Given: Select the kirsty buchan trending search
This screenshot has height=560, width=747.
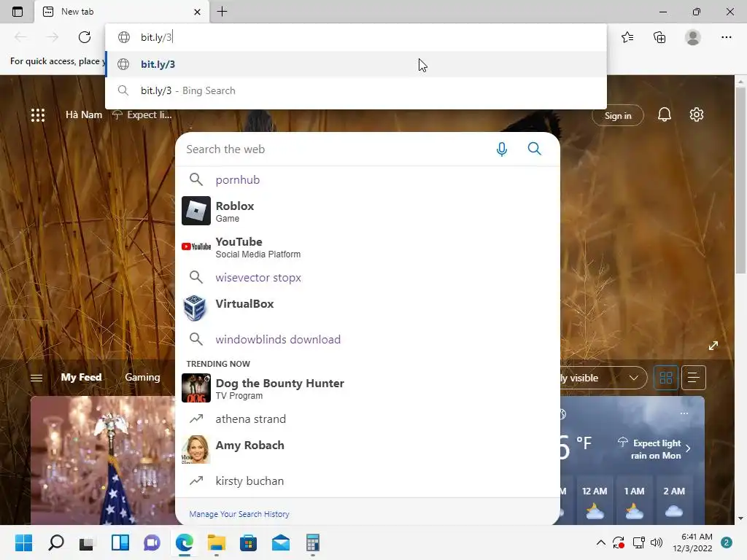Looking at the screenshot, I should pos(368,481).
